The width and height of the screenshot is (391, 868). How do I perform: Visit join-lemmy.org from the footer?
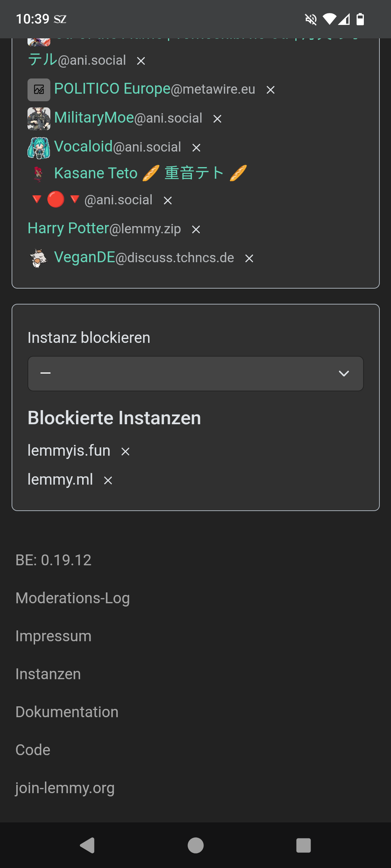(65, 788)
